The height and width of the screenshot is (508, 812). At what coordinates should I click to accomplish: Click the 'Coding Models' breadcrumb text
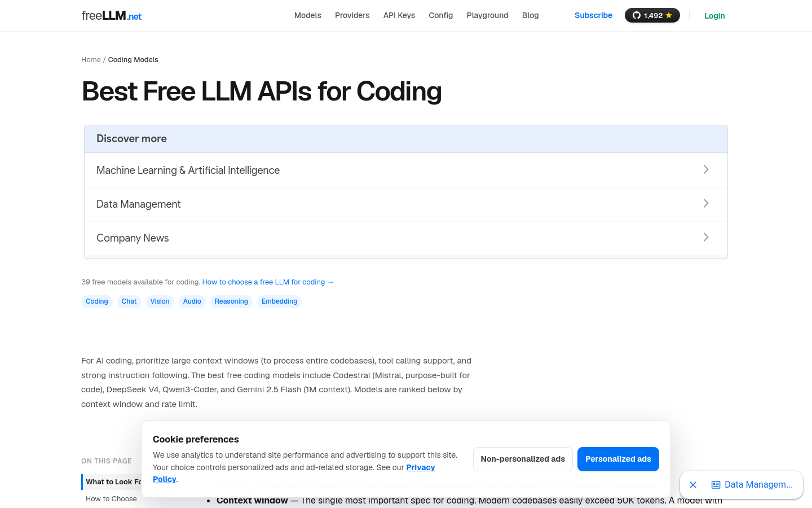coord(133,60)
